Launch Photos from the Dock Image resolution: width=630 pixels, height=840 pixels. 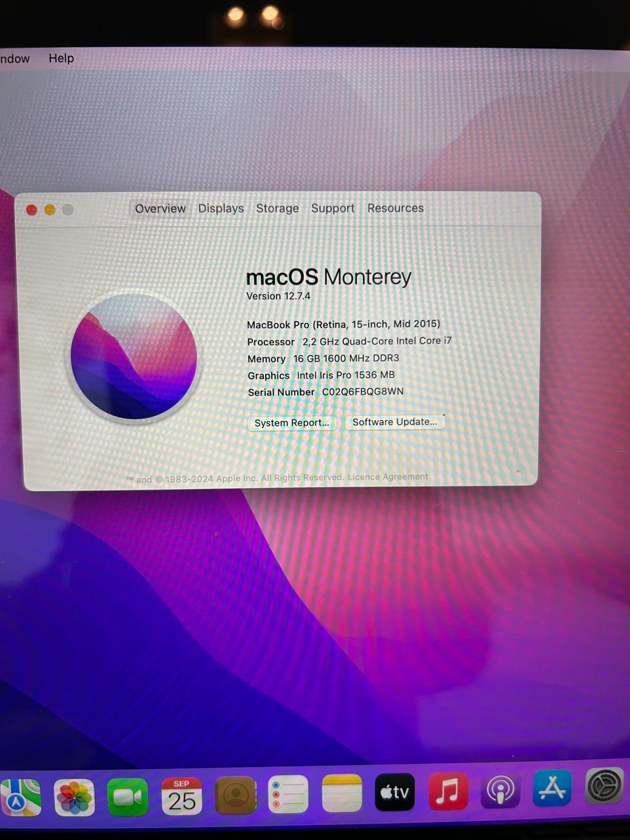tap(74, 797)
